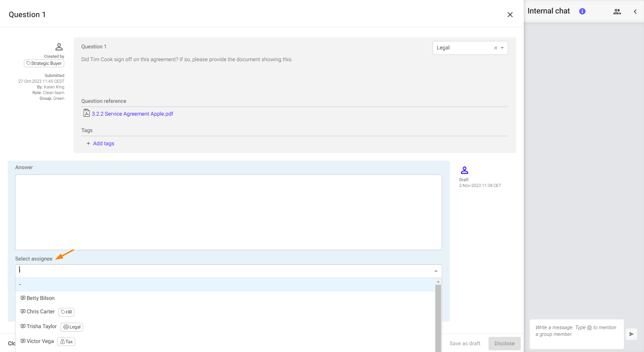Open the 3.2.2 Service Agreement Apple.pdf link
Image resolution: width=644 pixels, height=352 pixels.
(132, 114)
